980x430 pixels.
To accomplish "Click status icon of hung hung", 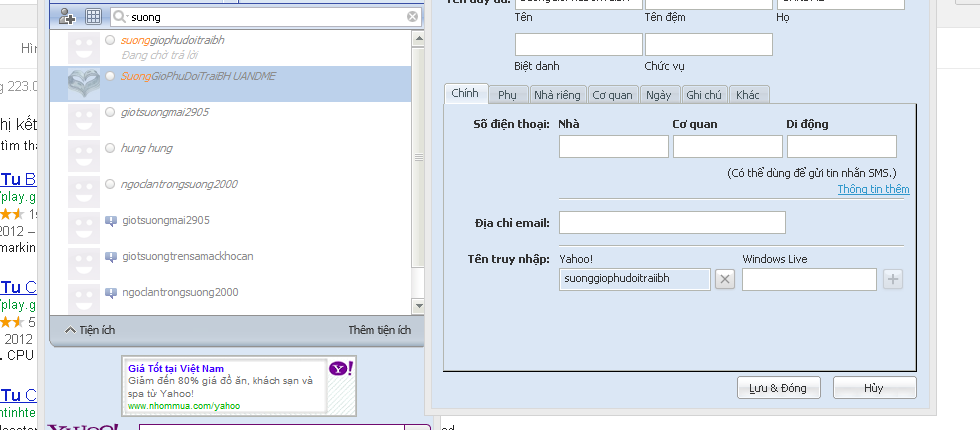I will [x=110, y=148].
